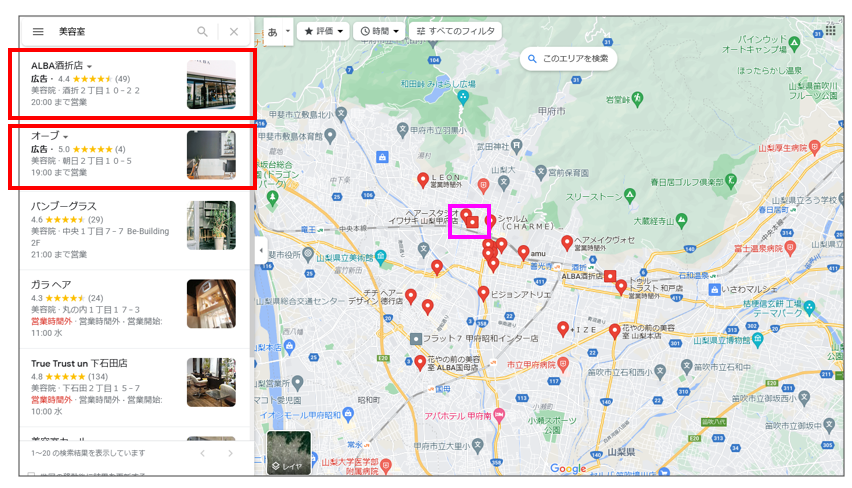Open the hamburger menu beside the search box
This screenshot has width=852, height=488.
(x=38, y=32)
